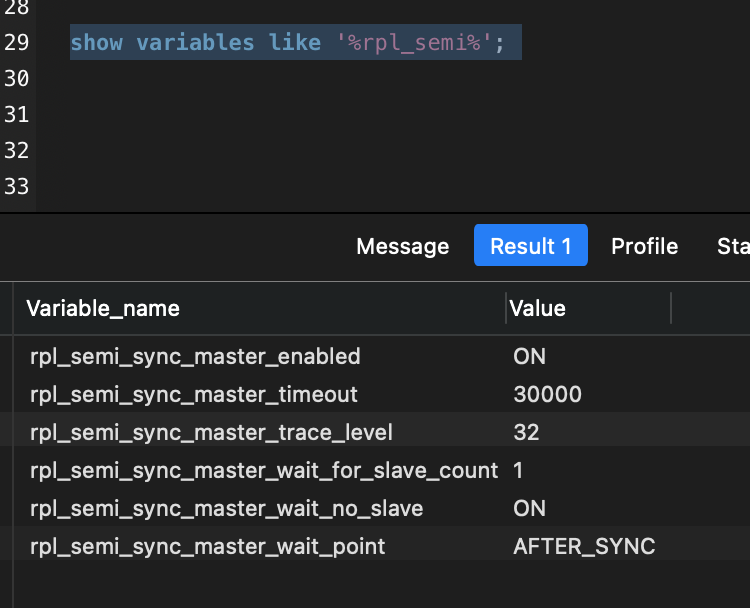Click the rpl_semi_sync_master_trace_level row
Screen dimensions: 750x608
[x=211, y=432]
